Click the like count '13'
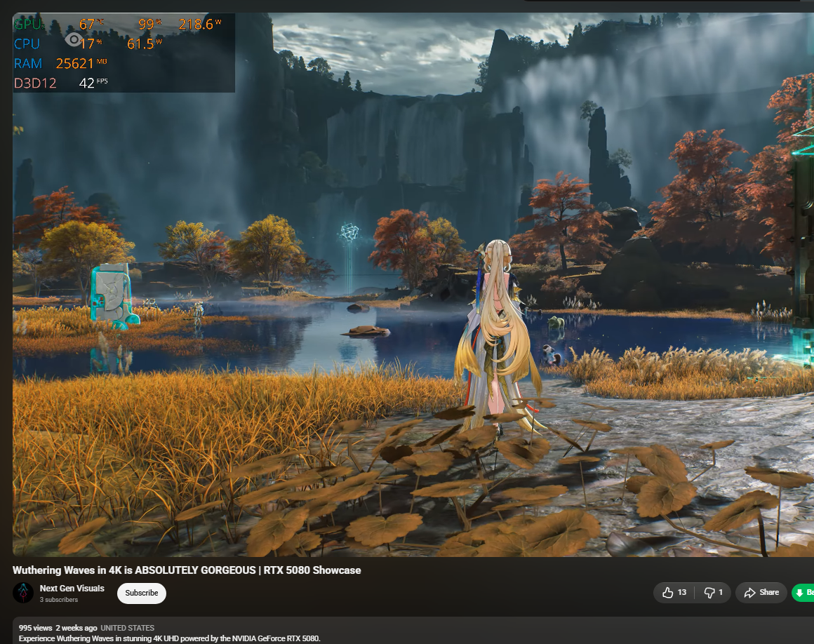Screen dimensions: 814x644 pos(681,593)
